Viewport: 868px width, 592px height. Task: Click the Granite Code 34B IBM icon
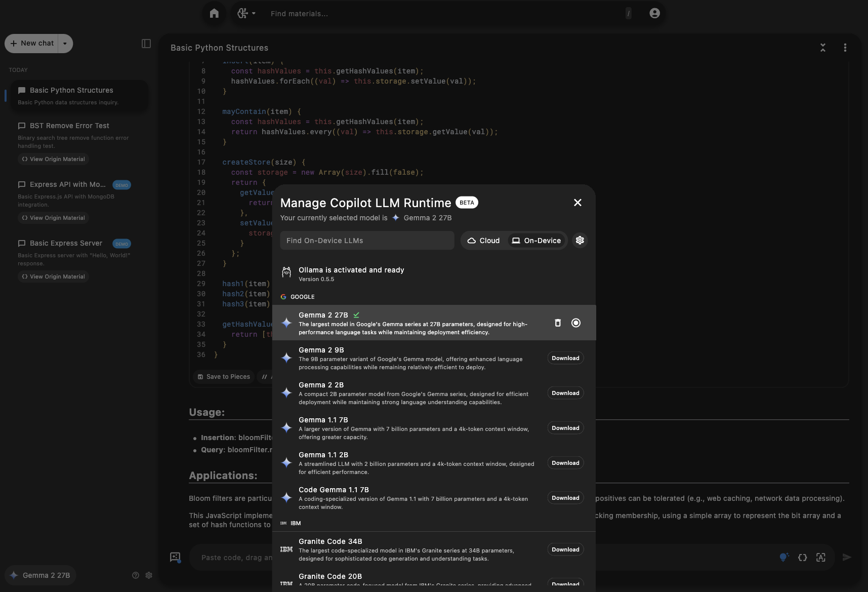coord(286,549)
